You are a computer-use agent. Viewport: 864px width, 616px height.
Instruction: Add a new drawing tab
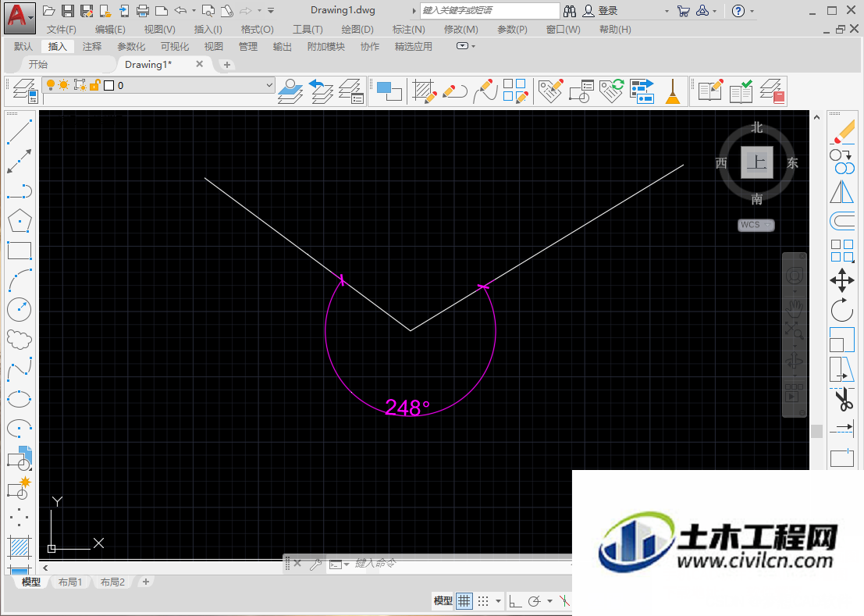pos(226,65)
